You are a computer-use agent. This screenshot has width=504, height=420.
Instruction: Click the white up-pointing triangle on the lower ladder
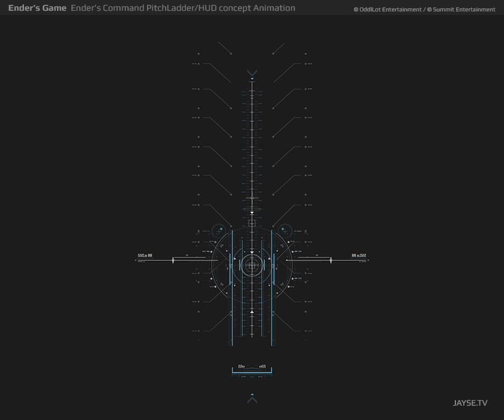point(252,312)
